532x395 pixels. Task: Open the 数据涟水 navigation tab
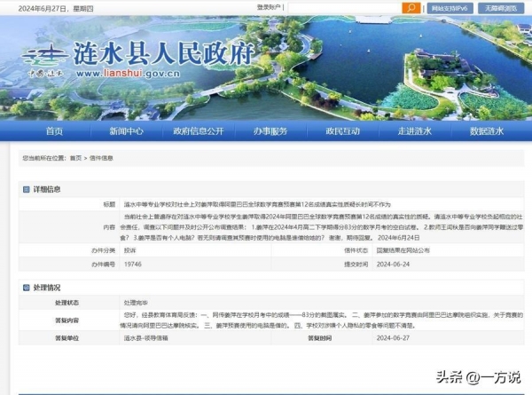point(486,131)
